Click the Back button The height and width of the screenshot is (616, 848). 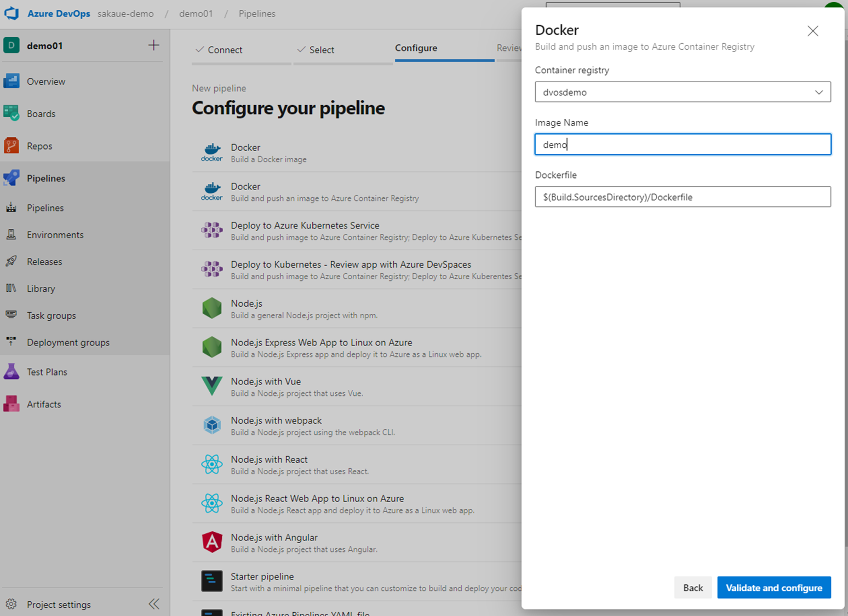(693, 588)
